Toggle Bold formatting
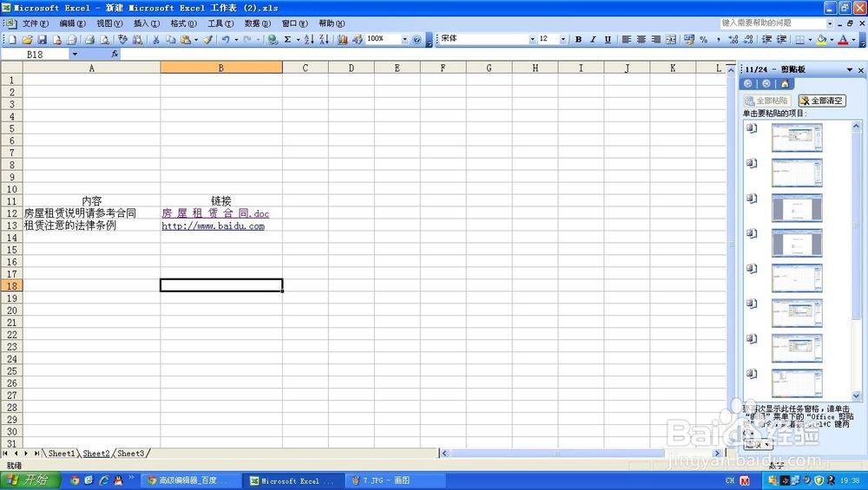This screenshot has height=490, width=868. tap(578, 39)
